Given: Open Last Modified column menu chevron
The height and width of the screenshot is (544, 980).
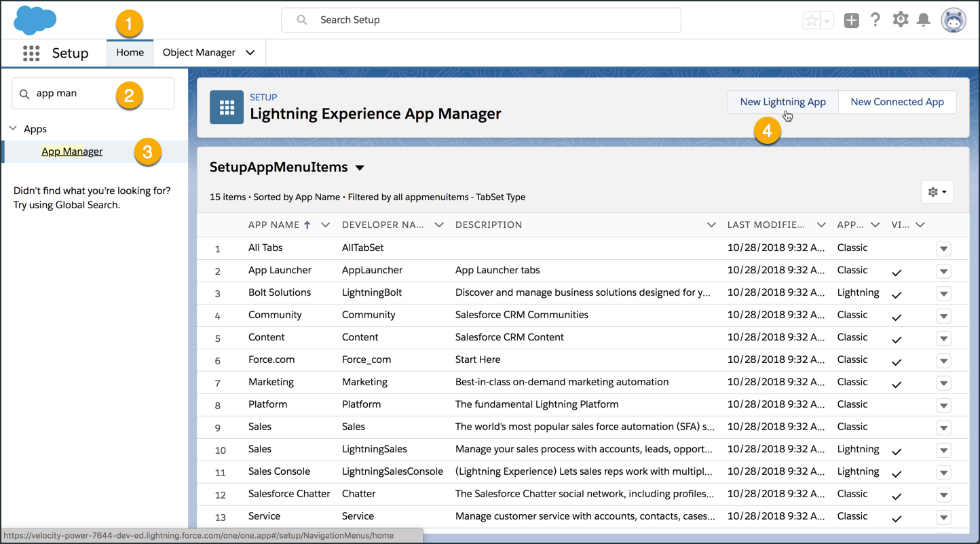Looking at the screenshot, I should [x=821, y=225].
